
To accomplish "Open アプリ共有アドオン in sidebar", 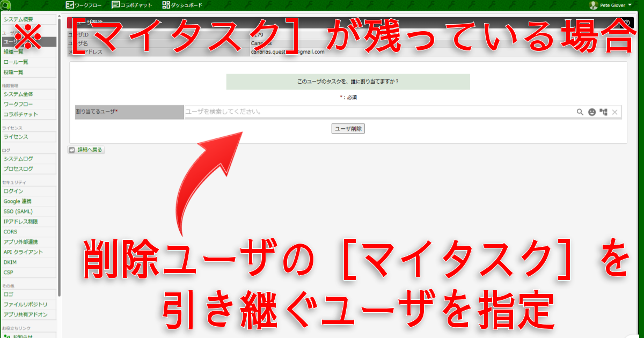I will 28,315.
